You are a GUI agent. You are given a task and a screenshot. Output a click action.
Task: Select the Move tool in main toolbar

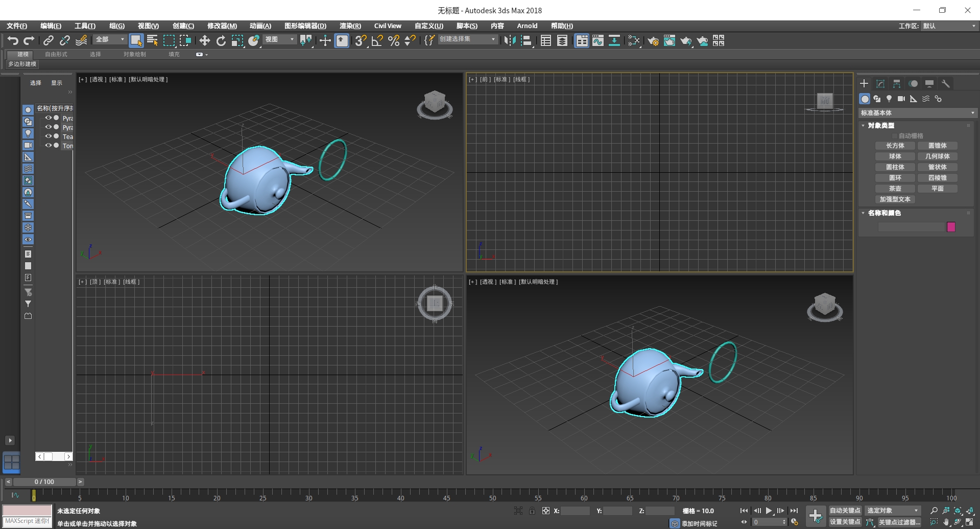[x=204, y=41]
